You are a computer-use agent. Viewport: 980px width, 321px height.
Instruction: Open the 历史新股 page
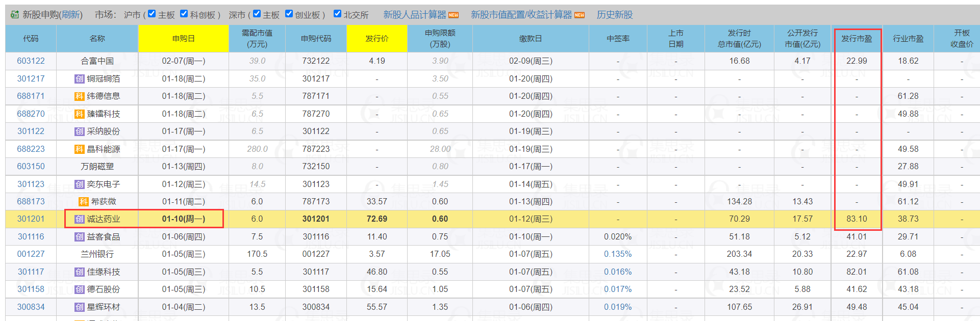click(615, 15)
